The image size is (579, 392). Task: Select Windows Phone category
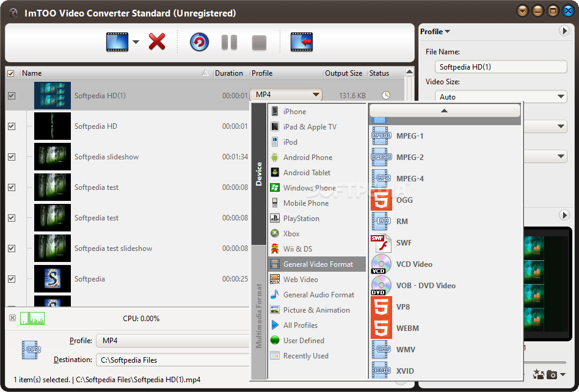317,188
